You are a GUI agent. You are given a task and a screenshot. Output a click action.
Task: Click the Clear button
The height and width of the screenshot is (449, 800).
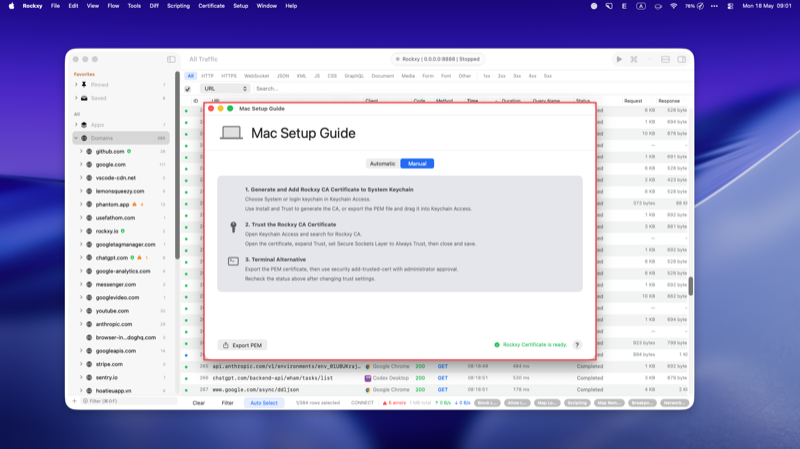point(198,403)
